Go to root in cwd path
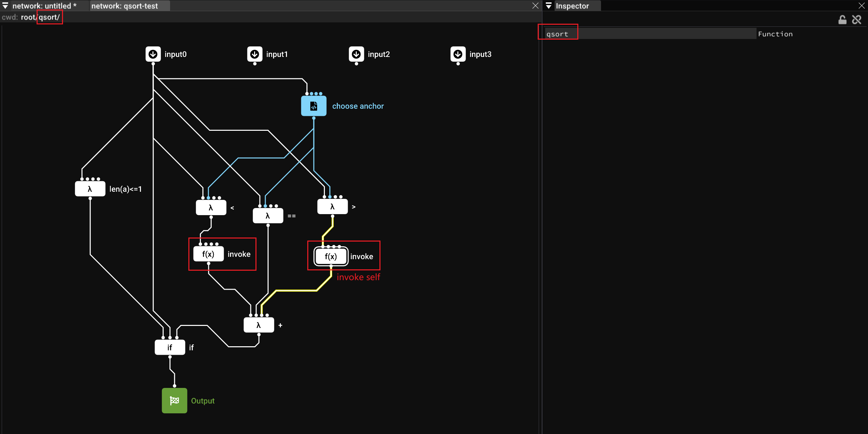 28,17
